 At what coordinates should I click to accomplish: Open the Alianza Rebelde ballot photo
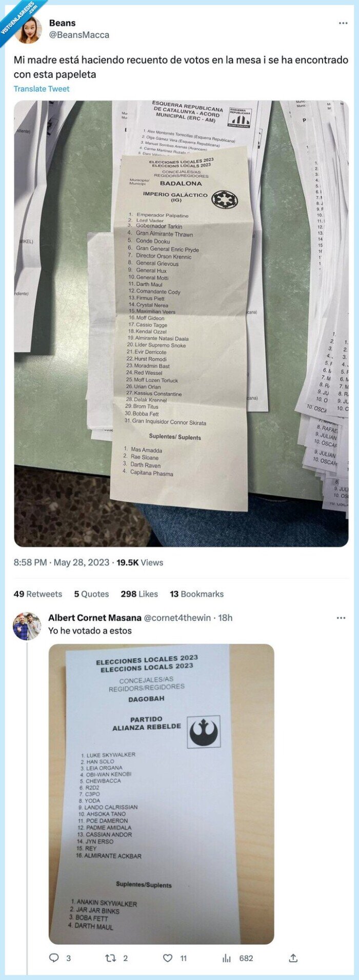161,793
